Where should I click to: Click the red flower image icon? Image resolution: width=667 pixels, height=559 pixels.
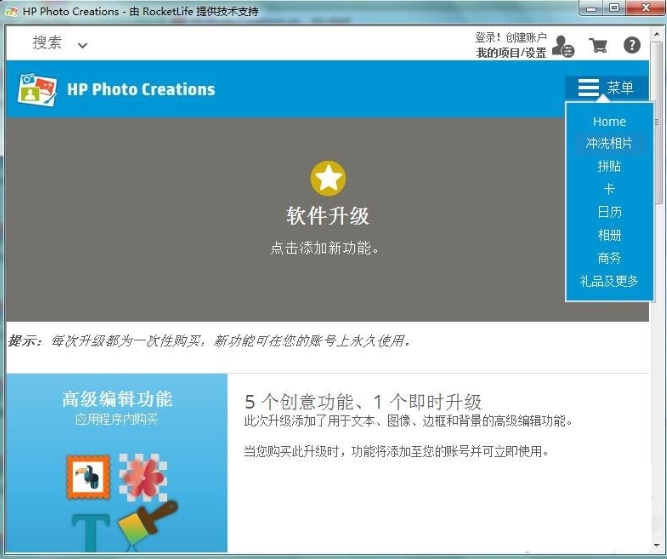coord(143,477)
